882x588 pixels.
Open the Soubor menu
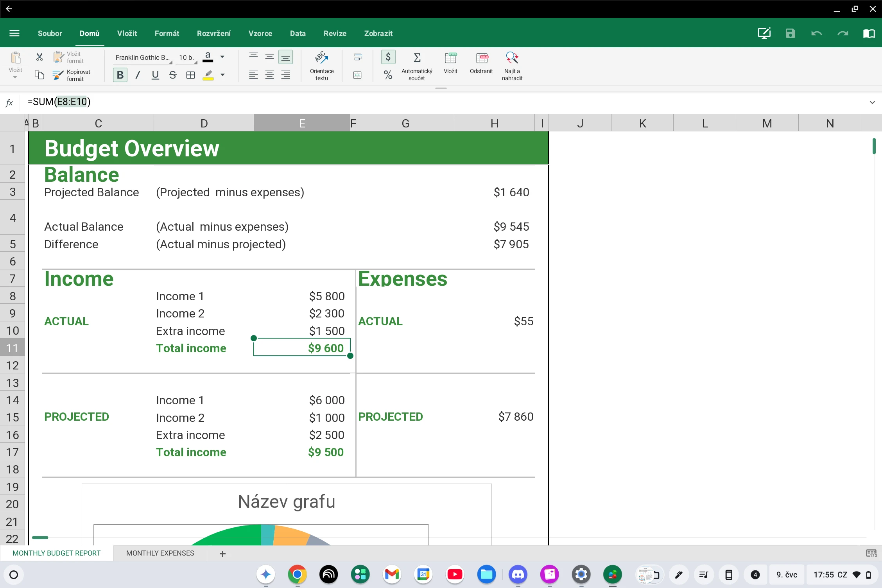click(x=50, y=34)
